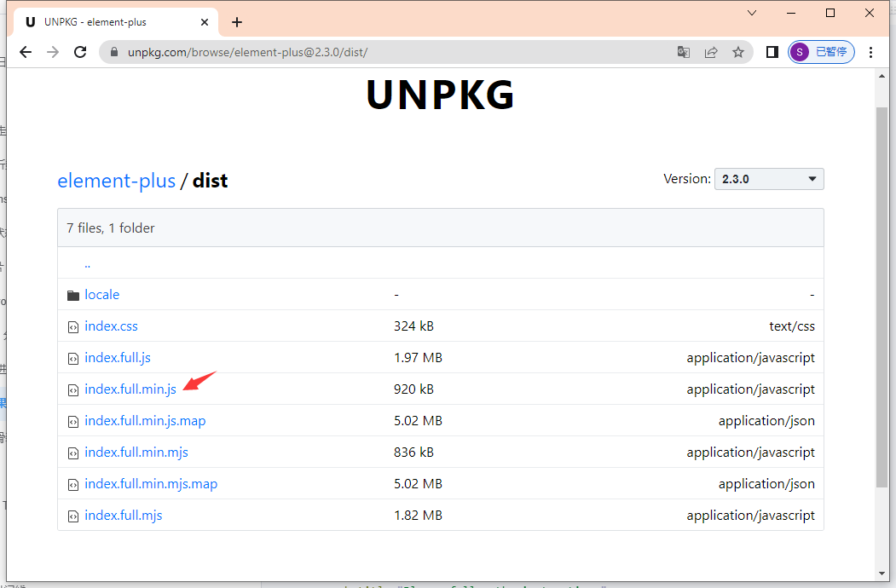
Task: Click the scrollbar down arrow
Action: (x=882, y=574)
